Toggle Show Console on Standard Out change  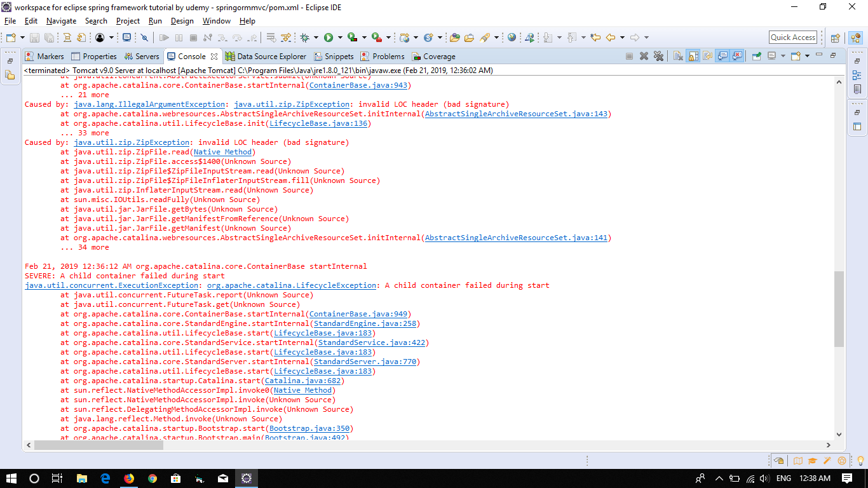pos(722,56)
